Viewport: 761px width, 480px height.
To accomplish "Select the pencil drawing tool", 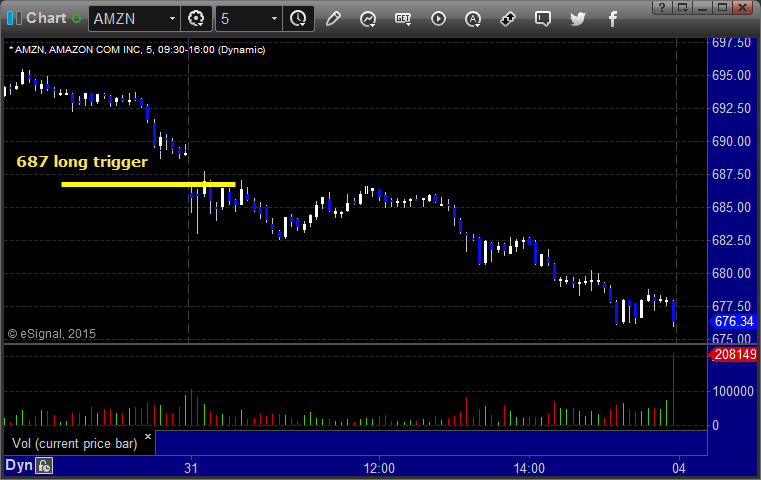I will pos(333,19).
